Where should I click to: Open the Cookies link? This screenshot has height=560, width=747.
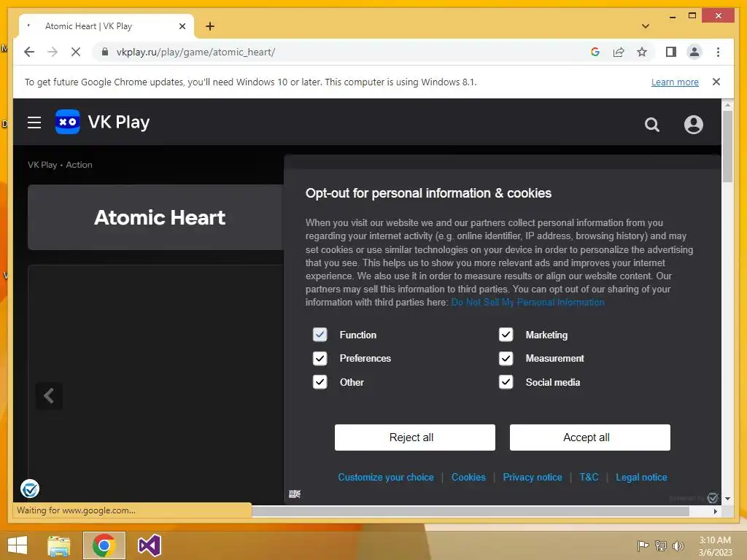tap(468, 477)
